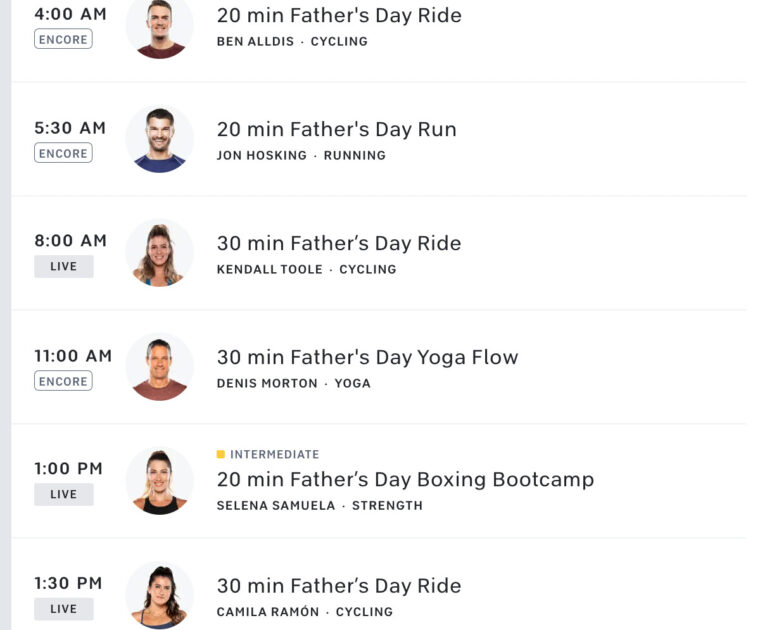760x630 pixels.
Task: Open Camila Ramón's 30 min Father's Day Ride
Action: pyautogui.click(x=338, y=586)
